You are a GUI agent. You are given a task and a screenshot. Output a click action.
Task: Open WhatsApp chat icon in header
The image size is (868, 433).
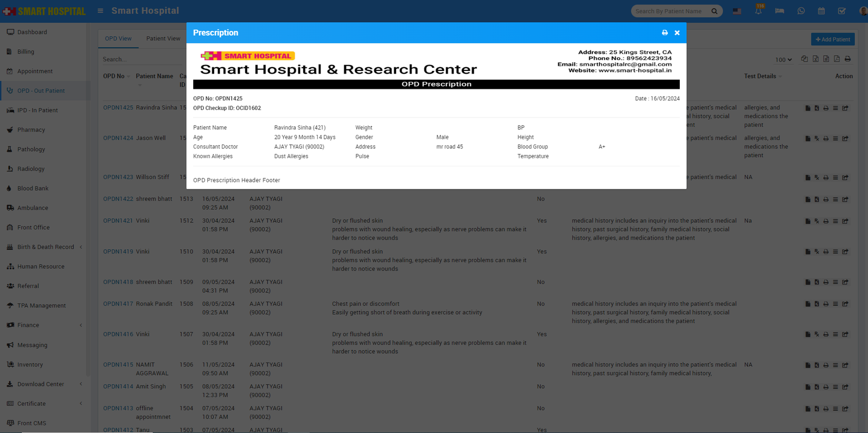[x=801, y=11]
